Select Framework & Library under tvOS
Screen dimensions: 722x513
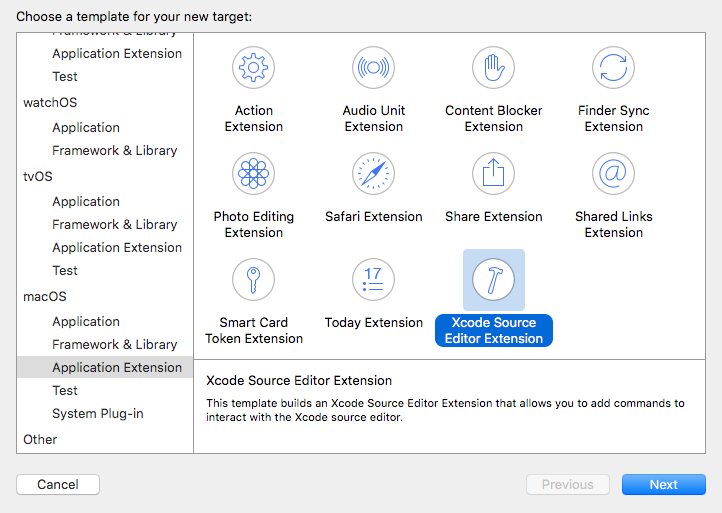115,224
